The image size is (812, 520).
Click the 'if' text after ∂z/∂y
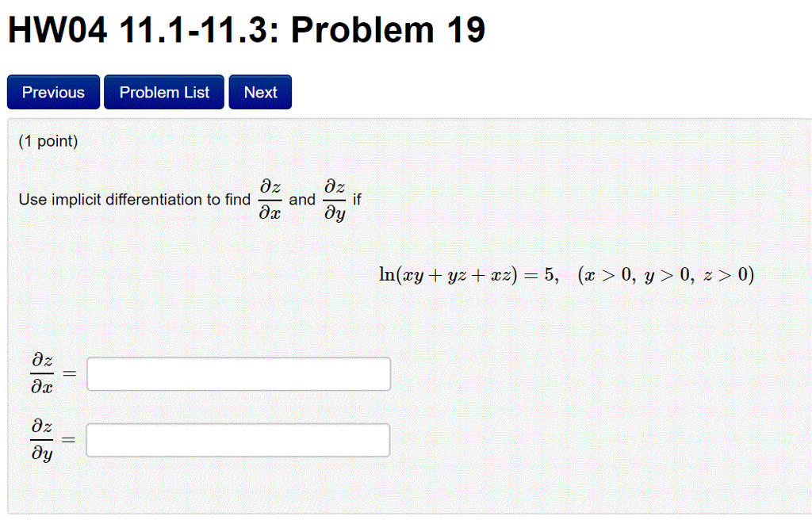click(357, 200)
